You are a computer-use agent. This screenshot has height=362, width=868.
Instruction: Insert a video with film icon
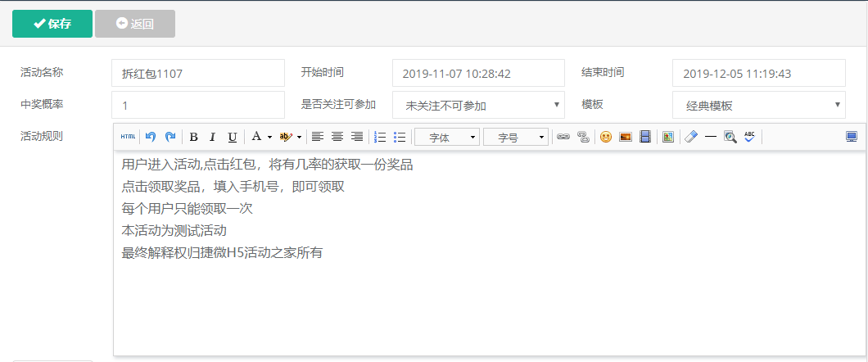tap(645, 137)
